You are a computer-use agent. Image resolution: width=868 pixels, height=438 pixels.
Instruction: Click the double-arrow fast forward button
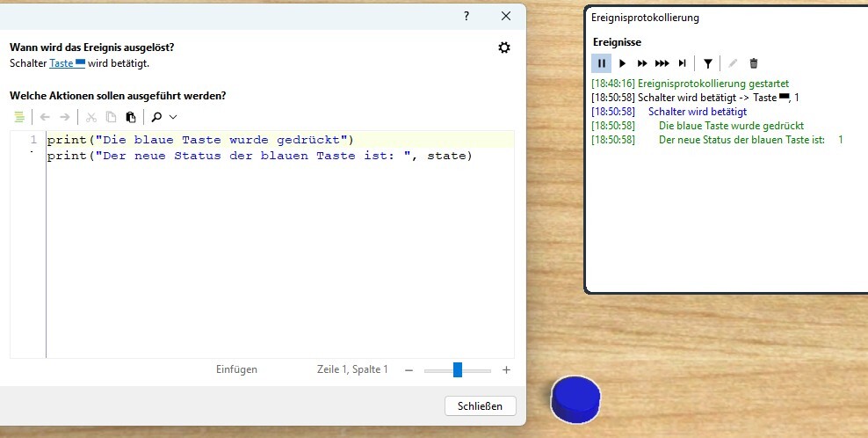pos(642,63)
